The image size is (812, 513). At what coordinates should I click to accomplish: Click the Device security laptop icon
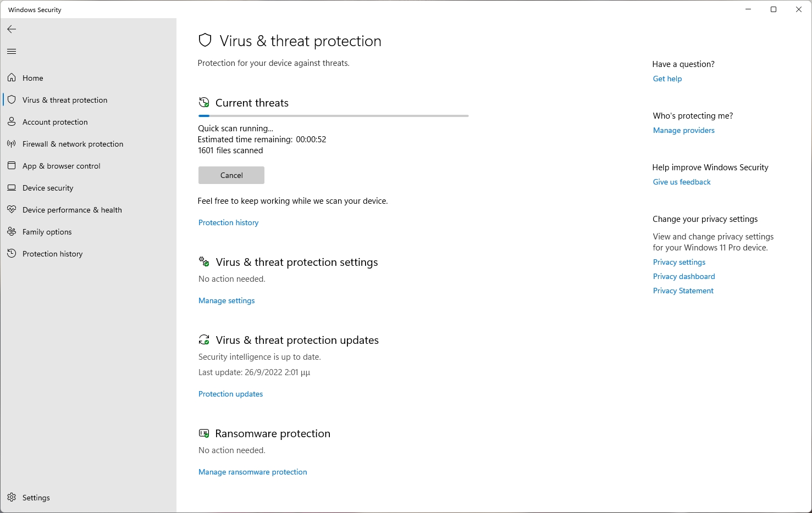[x=12, y=187]
